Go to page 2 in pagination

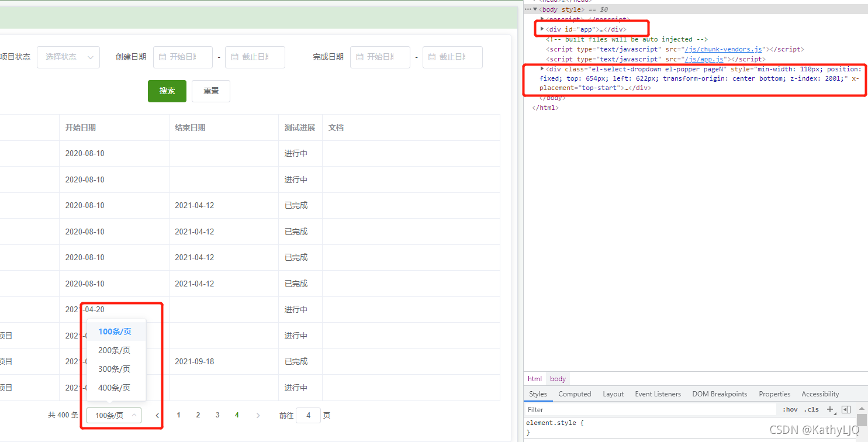tap(198, 415)
